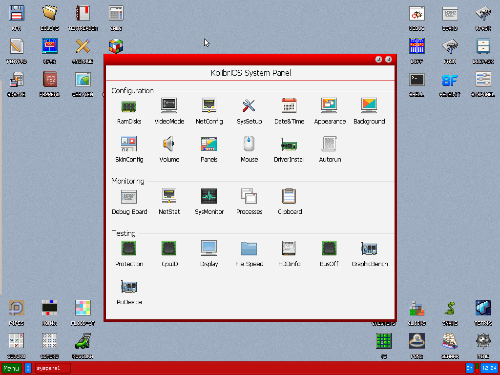This screenshot has width=500, height=375.
Task: Open the Panels configuration icon
Action: click(209, 144)
